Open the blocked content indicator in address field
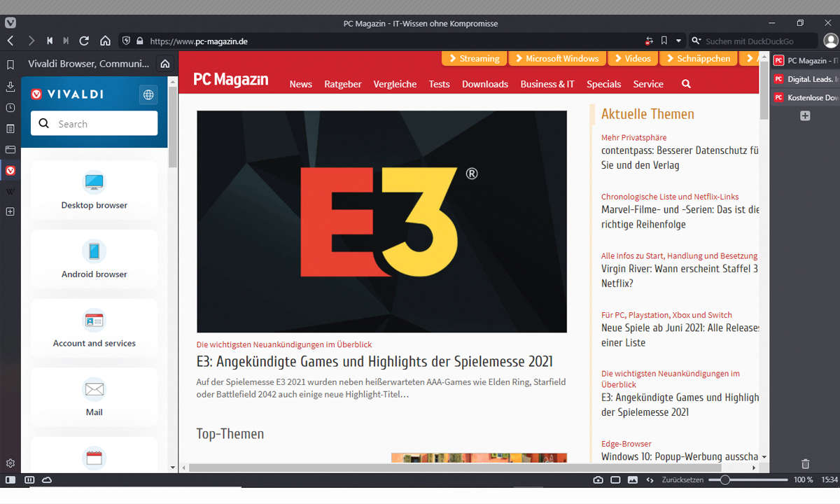 pos(649,41)
